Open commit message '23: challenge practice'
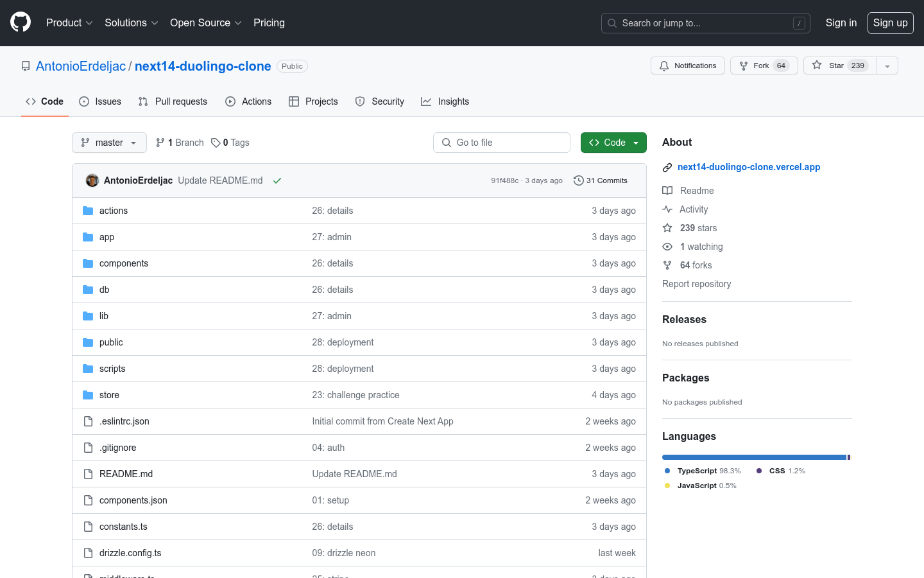The height and width of the screenshot is (578, 924). click(x=355, y=395)
